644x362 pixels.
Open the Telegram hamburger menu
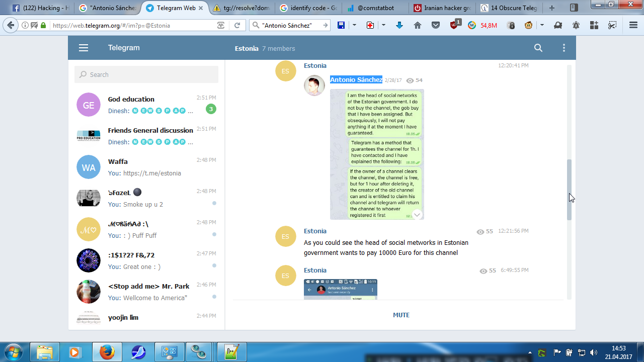coord(84,48)
